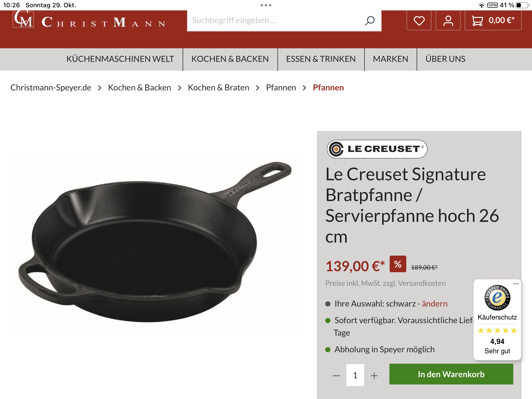Click the ändern color selection link
The width and height of the screenshot is (532, 399).
434,303
